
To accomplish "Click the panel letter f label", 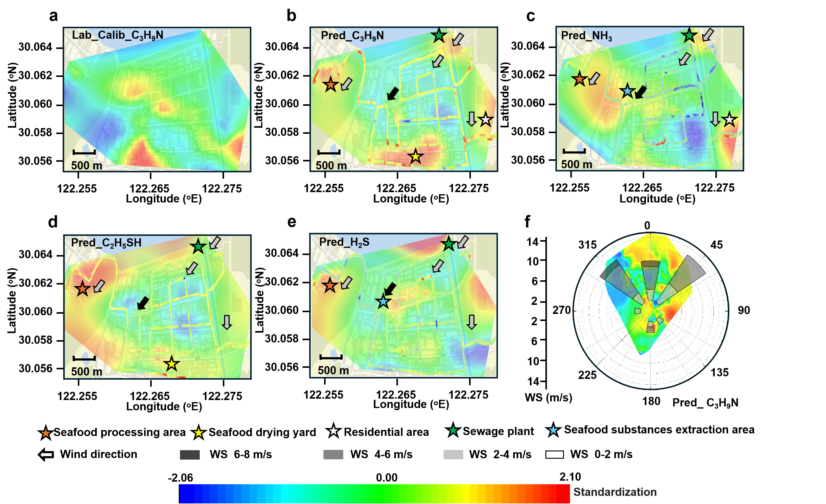I will (527, 222).
